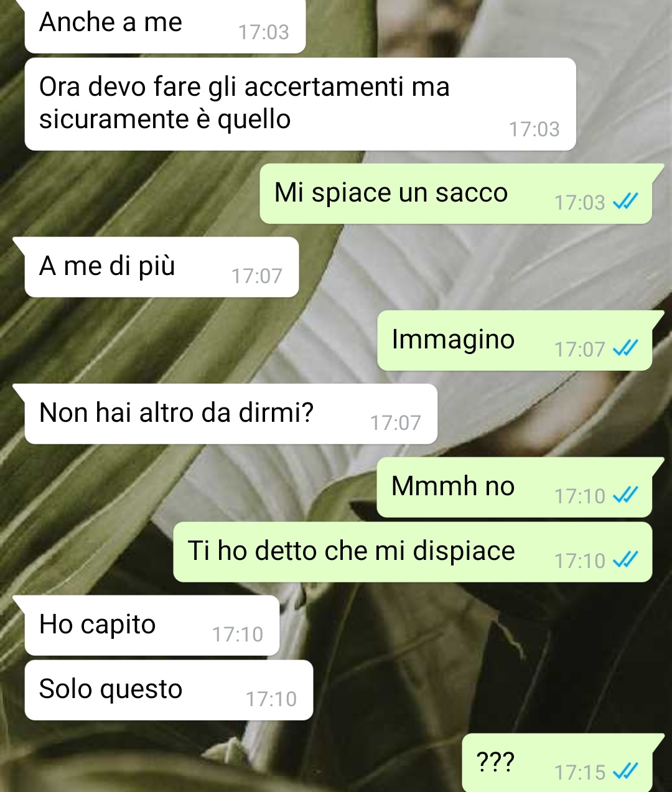This screenshot has height=792, width=672.
Task: Tap ticks on 'Ti ho detto che mi dispiace'
Action: click(625, 560)
